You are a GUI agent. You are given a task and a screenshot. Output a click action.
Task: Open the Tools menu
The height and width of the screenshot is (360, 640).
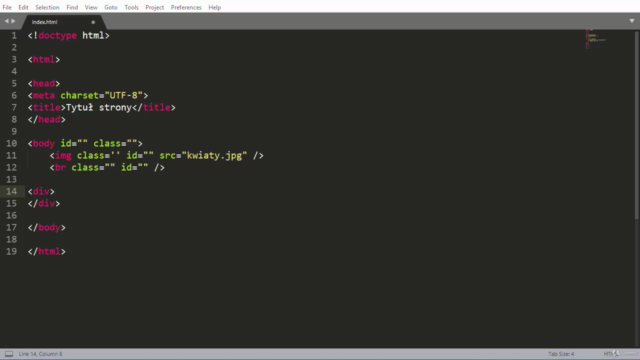pyautogui.click(x=131, y=7)
